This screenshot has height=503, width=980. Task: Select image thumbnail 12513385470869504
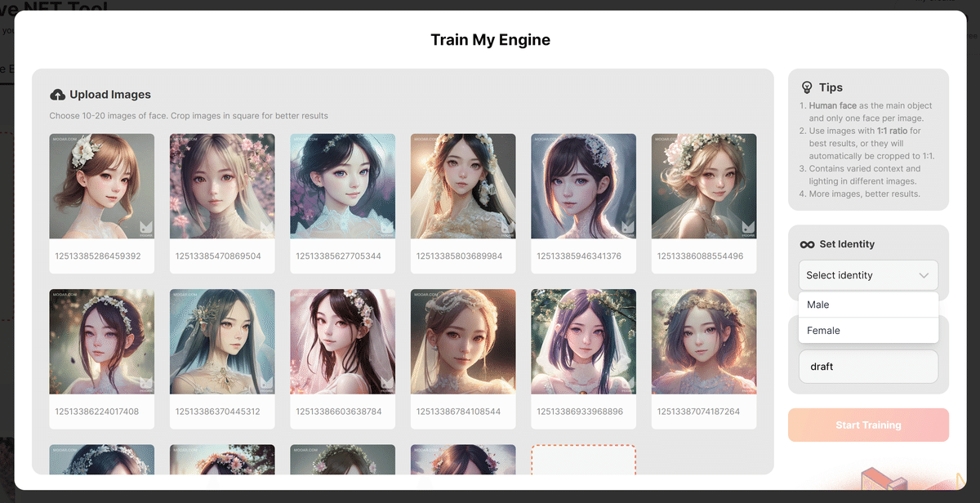(222, 186)
